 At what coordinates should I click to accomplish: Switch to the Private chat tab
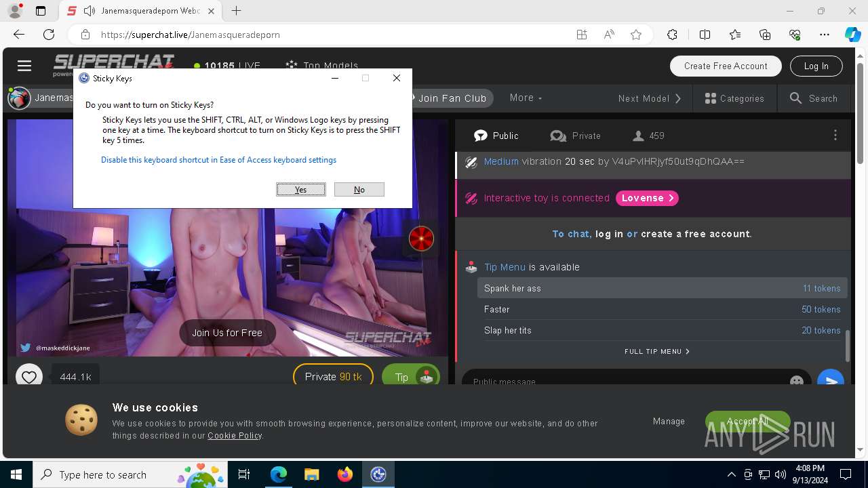(576, 136)
